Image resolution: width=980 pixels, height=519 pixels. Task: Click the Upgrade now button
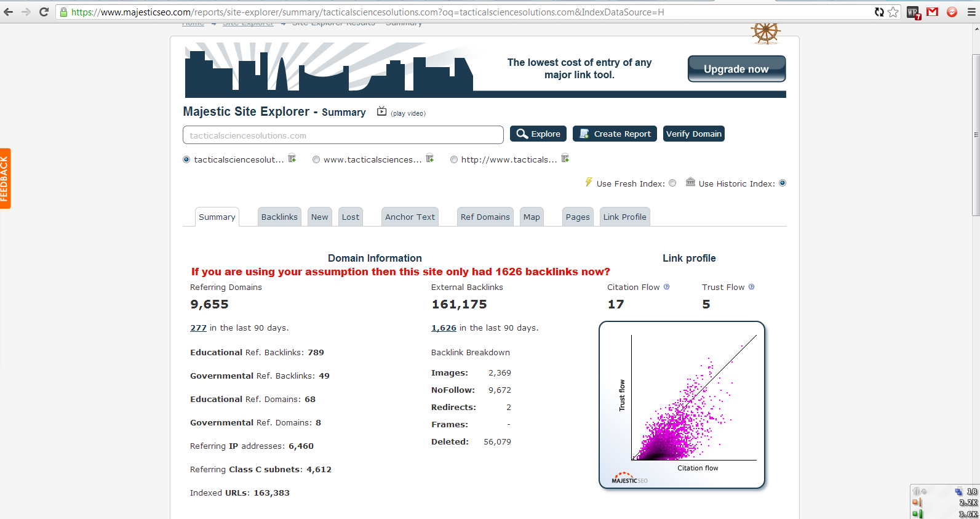click(x=736, y=69)
